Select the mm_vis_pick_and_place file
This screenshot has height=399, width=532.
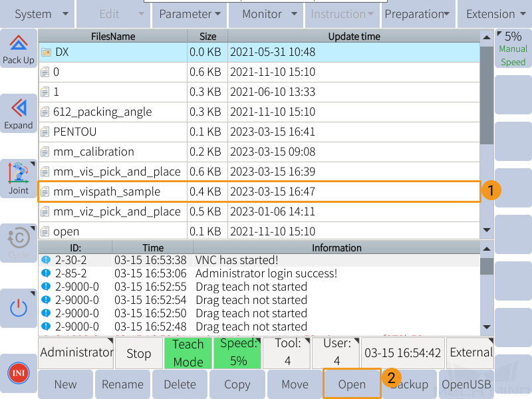coord(259,172)
